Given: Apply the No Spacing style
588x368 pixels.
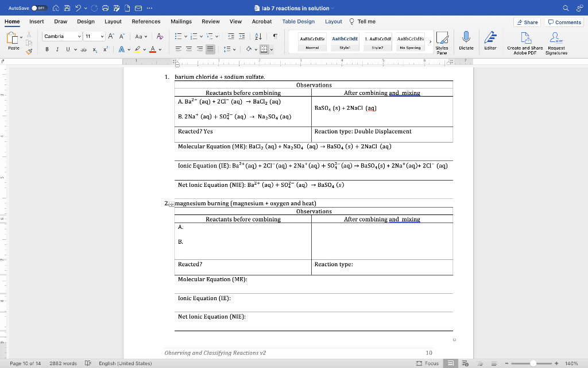Looking at the screenshot, I should tap(410, 41).
